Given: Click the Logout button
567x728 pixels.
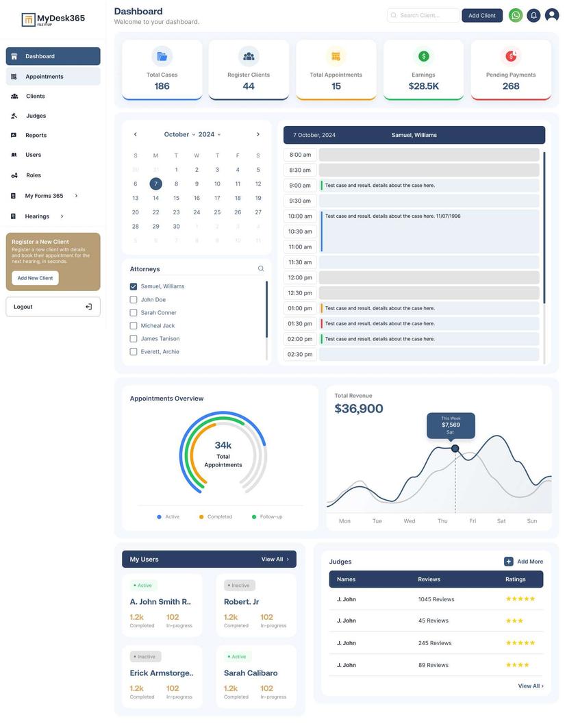Looking at the screenshot, I should pos(53,307).
